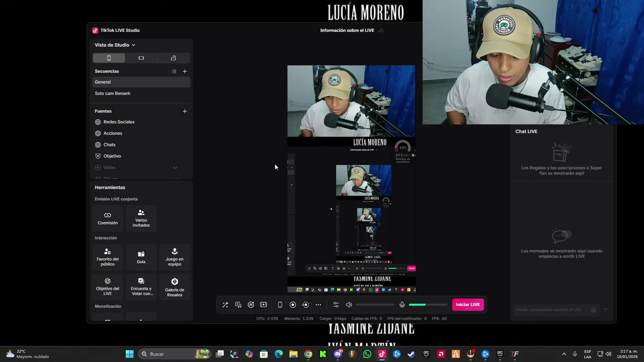Open Objetivo del LIVE tool

(108, 287)
